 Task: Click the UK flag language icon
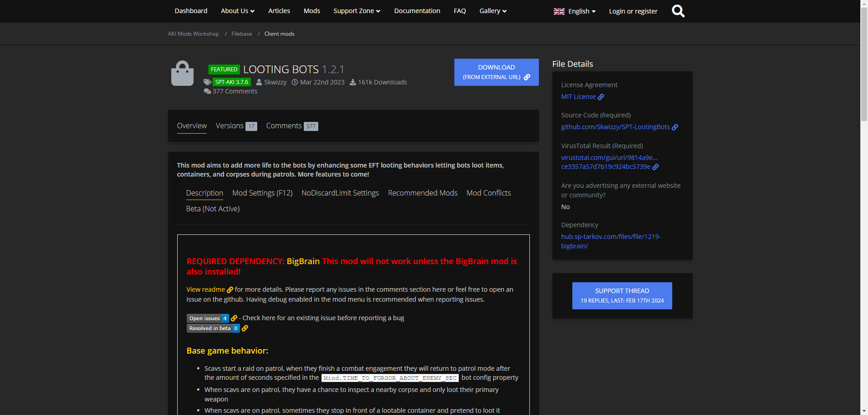click(559, 11)
